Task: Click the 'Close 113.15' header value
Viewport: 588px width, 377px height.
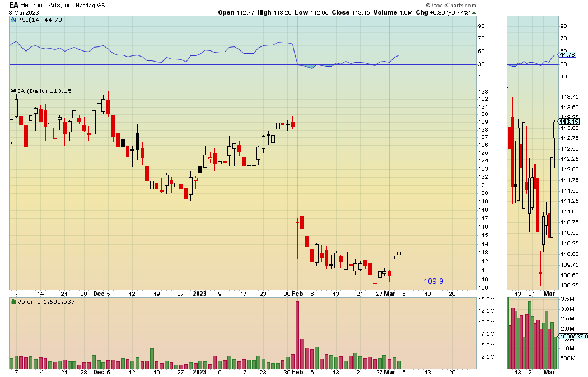Action: coord(351,12)
